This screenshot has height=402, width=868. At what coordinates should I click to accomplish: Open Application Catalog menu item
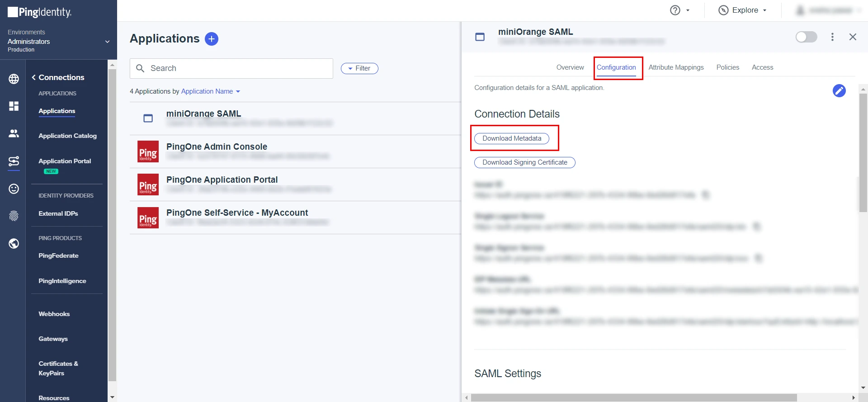coord(67,136)
